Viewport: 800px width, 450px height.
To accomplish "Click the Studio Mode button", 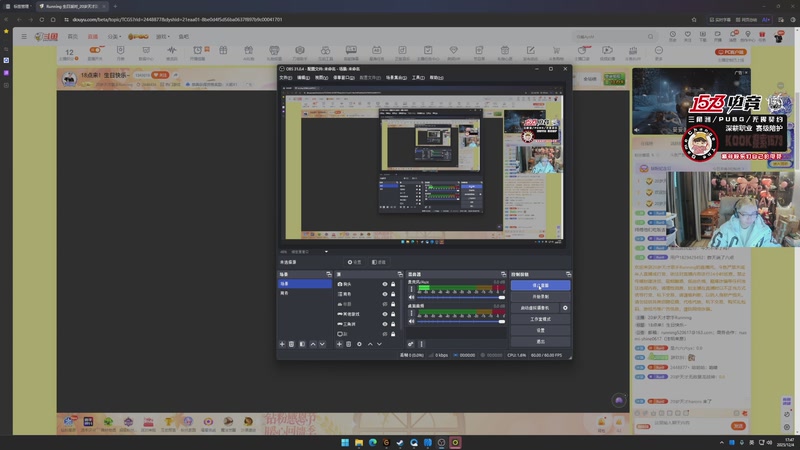I will 540,319.
